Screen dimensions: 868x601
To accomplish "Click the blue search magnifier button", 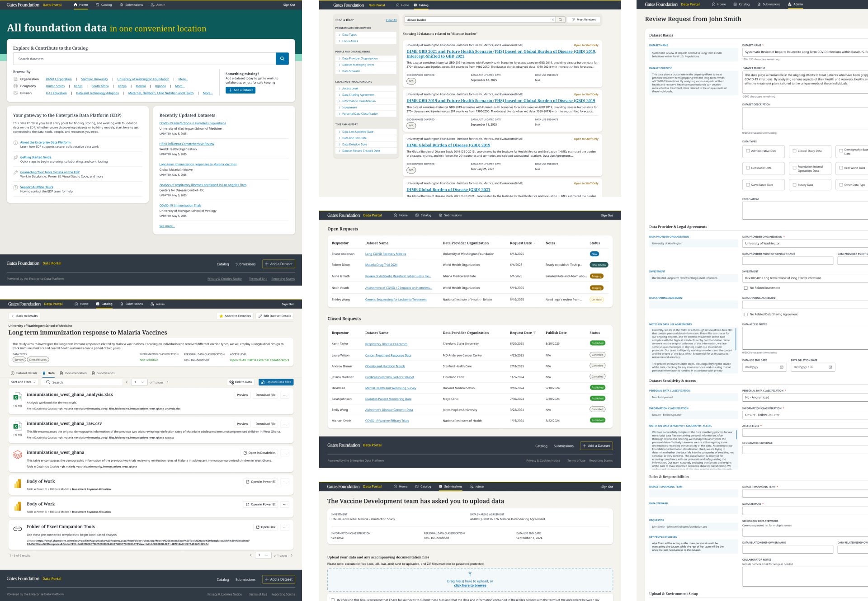I will click(x=282, y=59).
